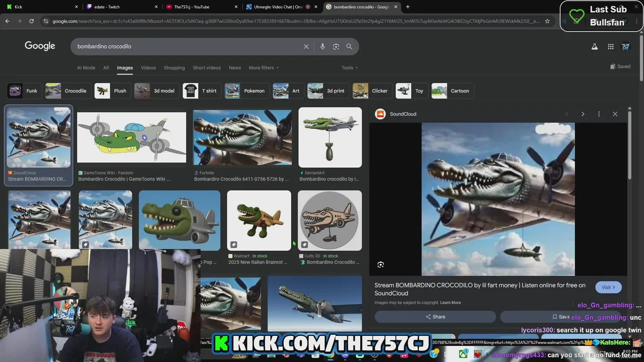Filter images by Toy chip

point(412,91)
